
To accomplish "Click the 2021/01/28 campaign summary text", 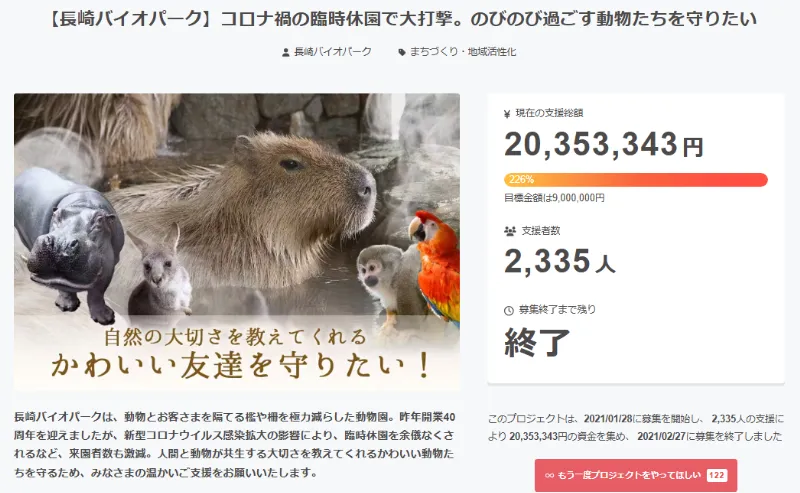I will pyautogui.click(x=636, y=427).
